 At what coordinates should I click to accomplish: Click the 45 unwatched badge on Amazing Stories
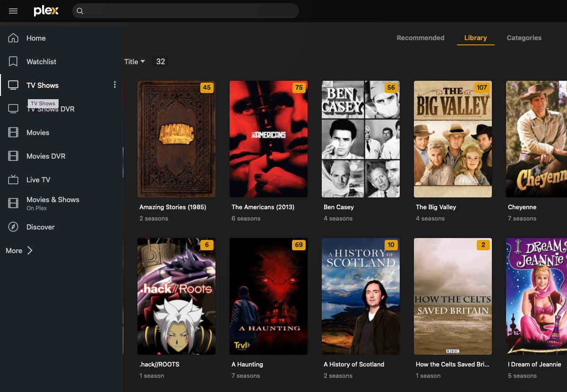pyautogui.click(x=206, y=87)
